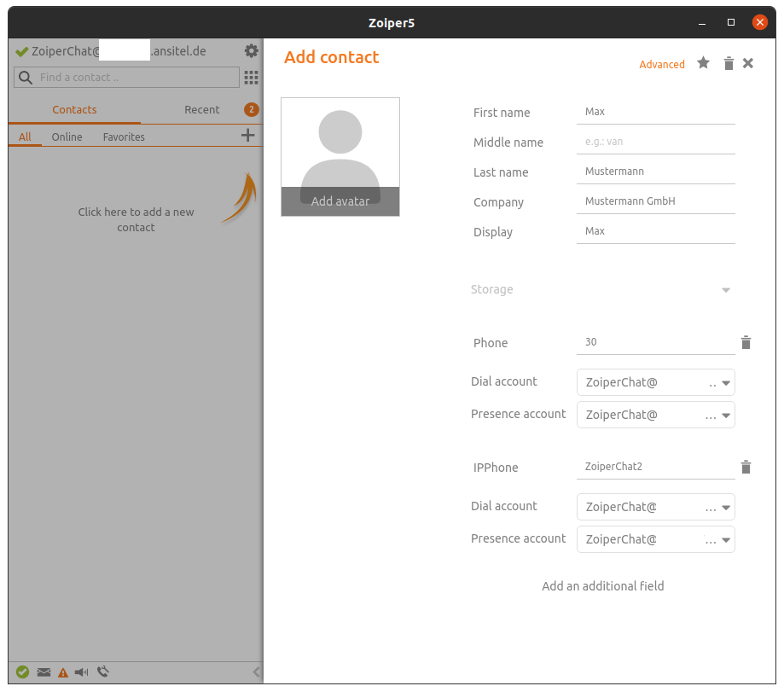Click the Advanced link

[662, 65]
